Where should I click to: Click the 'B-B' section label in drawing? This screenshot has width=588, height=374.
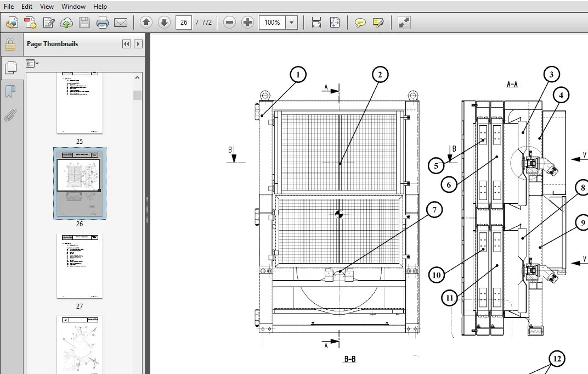[350, 359]
